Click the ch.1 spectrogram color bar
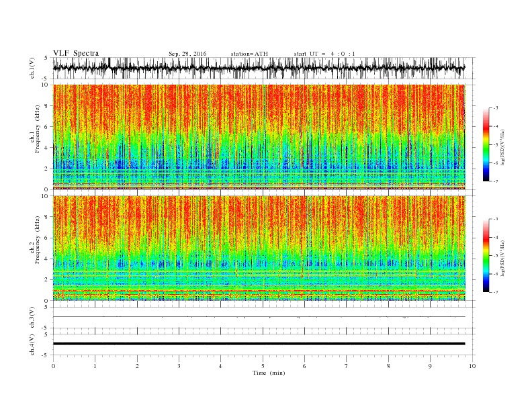This screenshot has width=532, height=411. 486,144
